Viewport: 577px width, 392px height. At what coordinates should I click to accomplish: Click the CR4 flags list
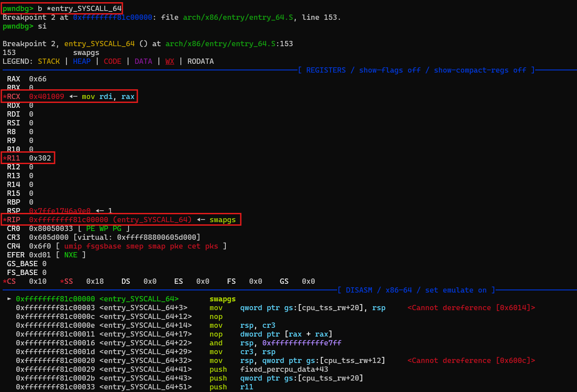tap(141, 246)
